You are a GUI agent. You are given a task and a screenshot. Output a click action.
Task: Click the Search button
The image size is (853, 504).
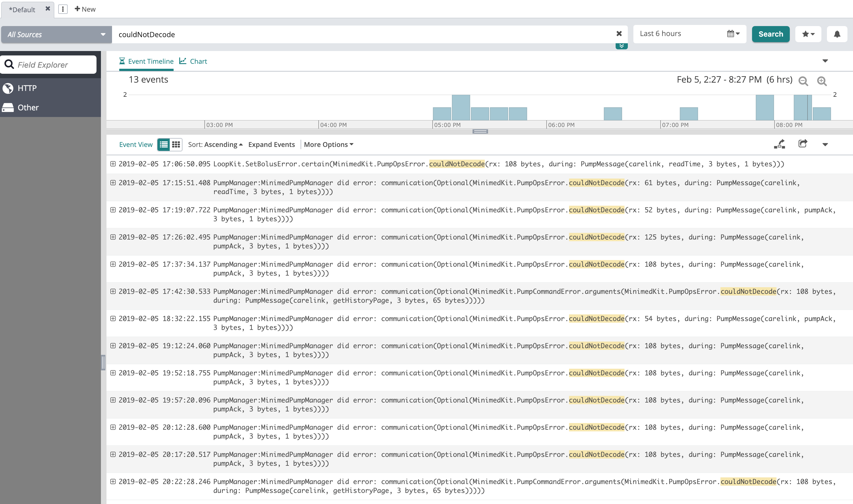(770, 34)
